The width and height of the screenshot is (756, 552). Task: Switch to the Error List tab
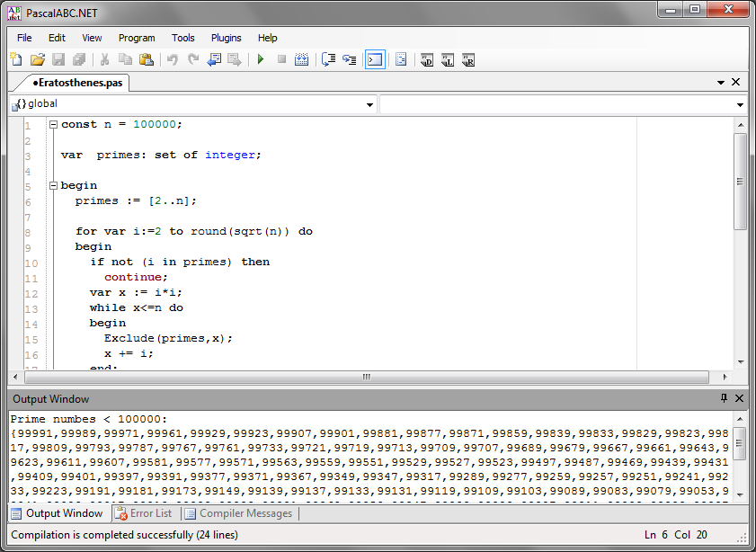[x=144, y=513]
